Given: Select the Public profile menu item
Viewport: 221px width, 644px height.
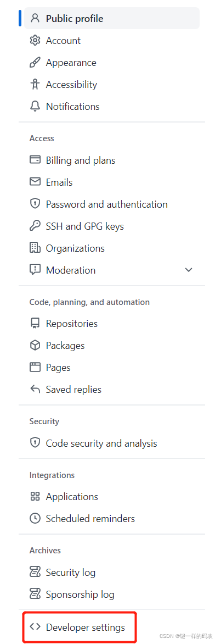Looking at the screenshot, I should point(112,19).
